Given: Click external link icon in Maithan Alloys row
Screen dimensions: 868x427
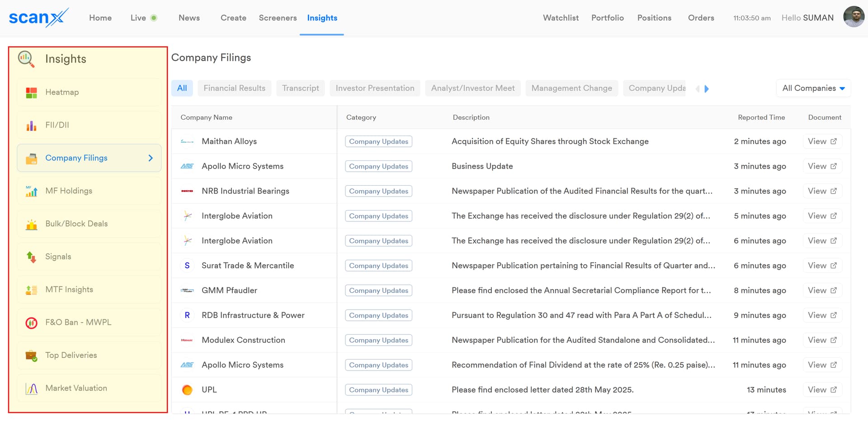Looking at the screenshot, I should tap(834, 141).
